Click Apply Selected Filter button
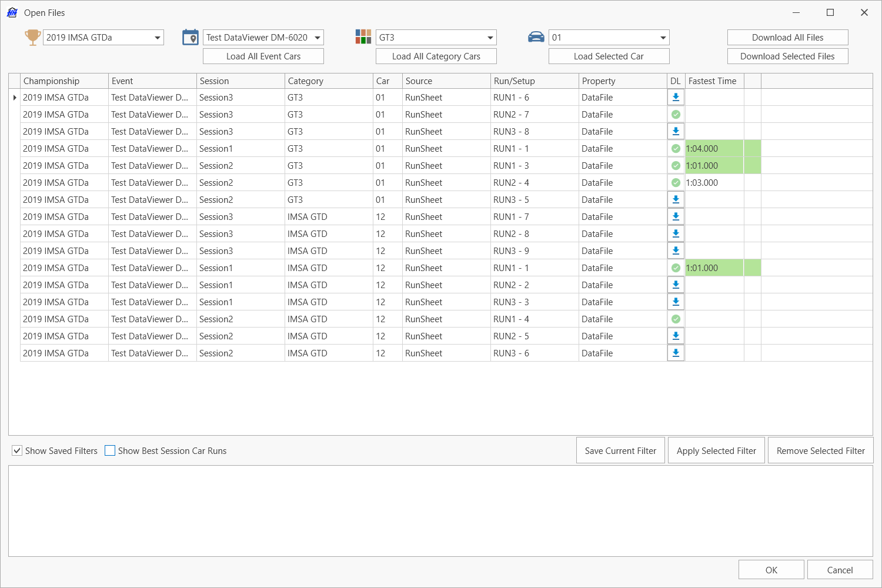 [716, 450]
